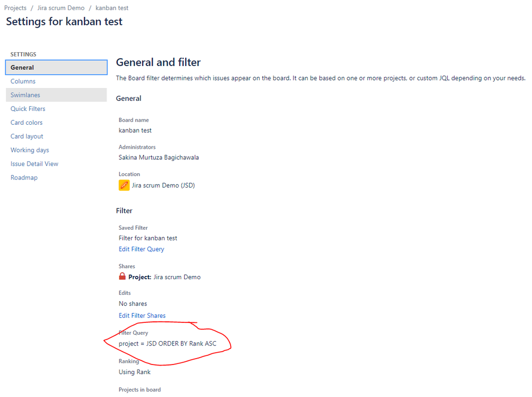532x397 pixels.
Task: Go to Jira scrum Demo breadcrumb
Action: click(61, 8)
